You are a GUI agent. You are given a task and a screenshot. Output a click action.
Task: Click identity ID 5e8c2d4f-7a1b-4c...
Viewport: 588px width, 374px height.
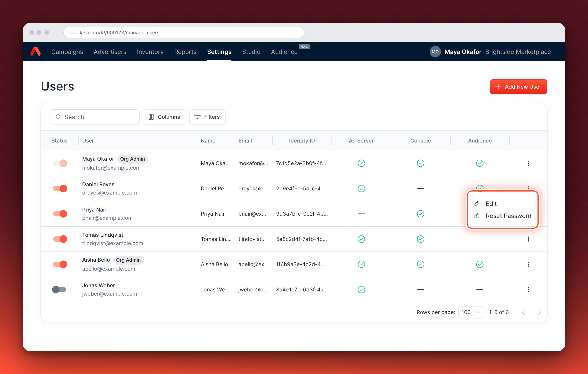pyautogui.click(x=301, y=239)
